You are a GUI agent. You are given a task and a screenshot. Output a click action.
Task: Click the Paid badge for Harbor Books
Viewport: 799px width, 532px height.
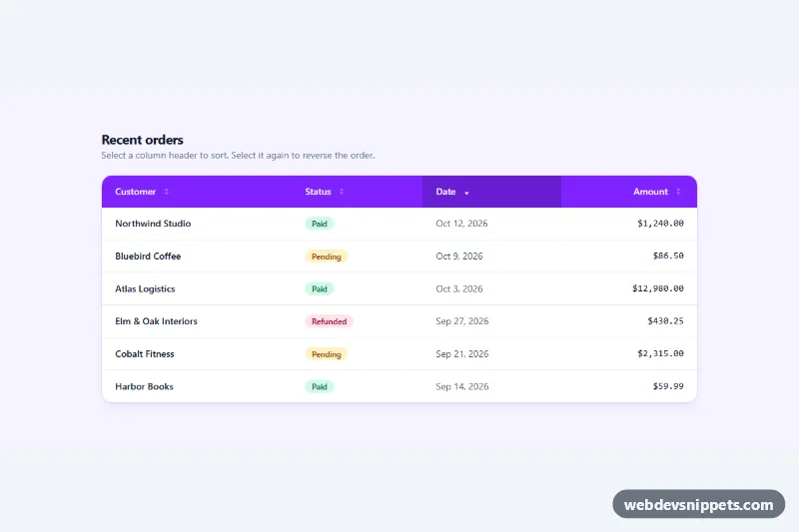(x=320, y=386)
